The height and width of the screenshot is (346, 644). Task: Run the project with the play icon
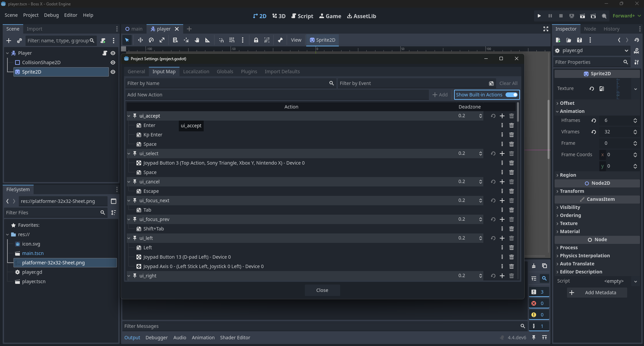539,16
